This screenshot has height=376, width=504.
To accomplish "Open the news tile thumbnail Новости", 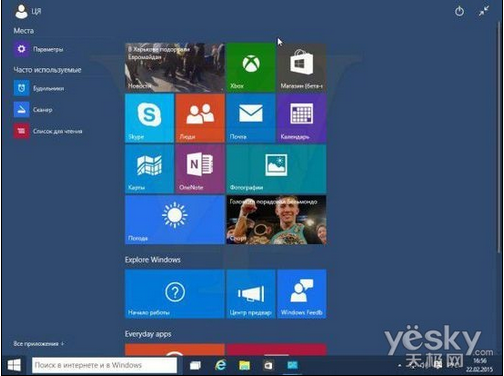I will (175, 67).
